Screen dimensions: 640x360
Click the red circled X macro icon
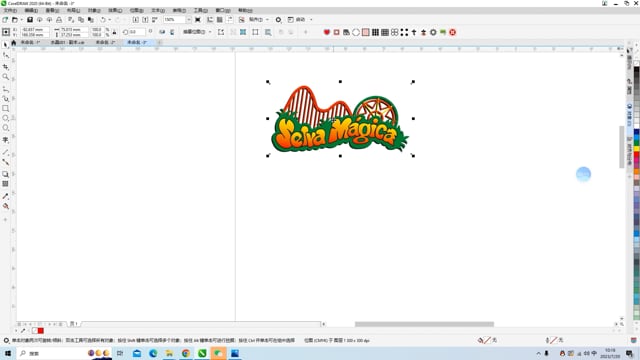coord(453,32)
